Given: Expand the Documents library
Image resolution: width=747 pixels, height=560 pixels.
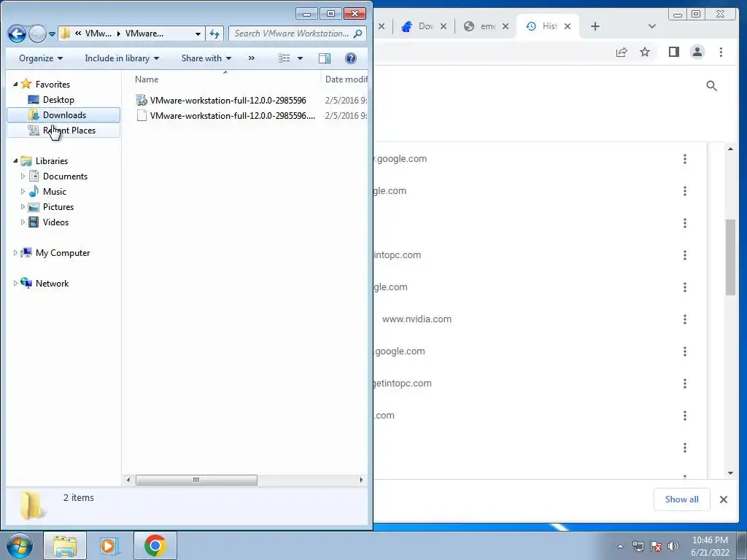Looking at the screenshot, I should pos(23,176).
